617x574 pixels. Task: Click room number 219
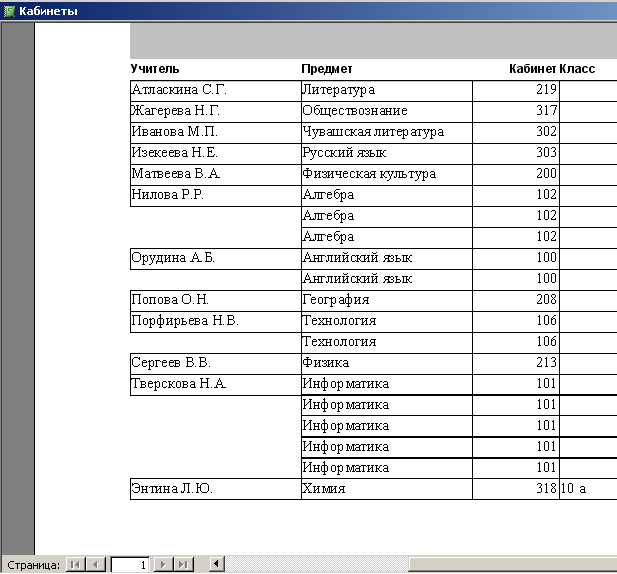pyautogui.click(x=516, y=91)
